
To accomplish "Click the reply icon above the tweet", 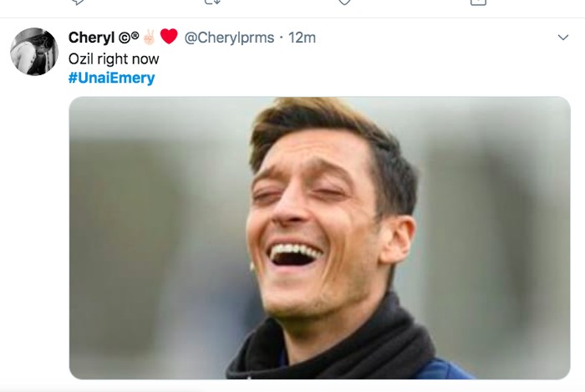I will pos(78,3).
